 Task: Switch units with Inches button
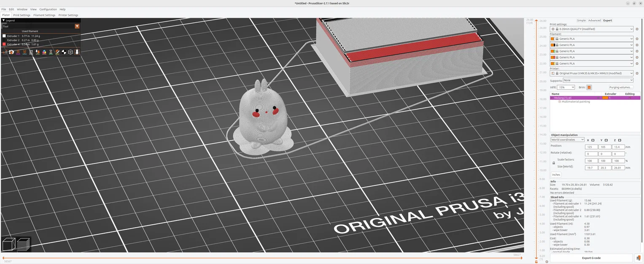556,174
